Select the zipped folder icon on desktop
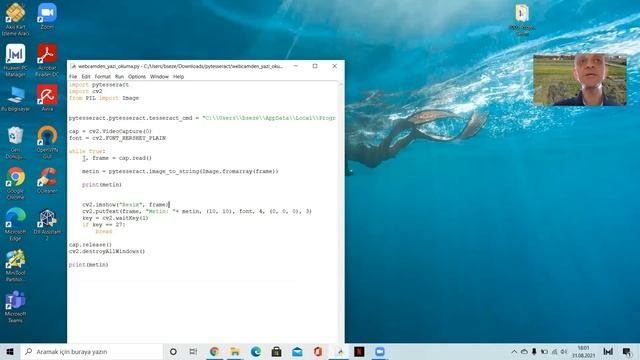Image resolution: width=640 pixels, height=360 pixels. (522, 19)
